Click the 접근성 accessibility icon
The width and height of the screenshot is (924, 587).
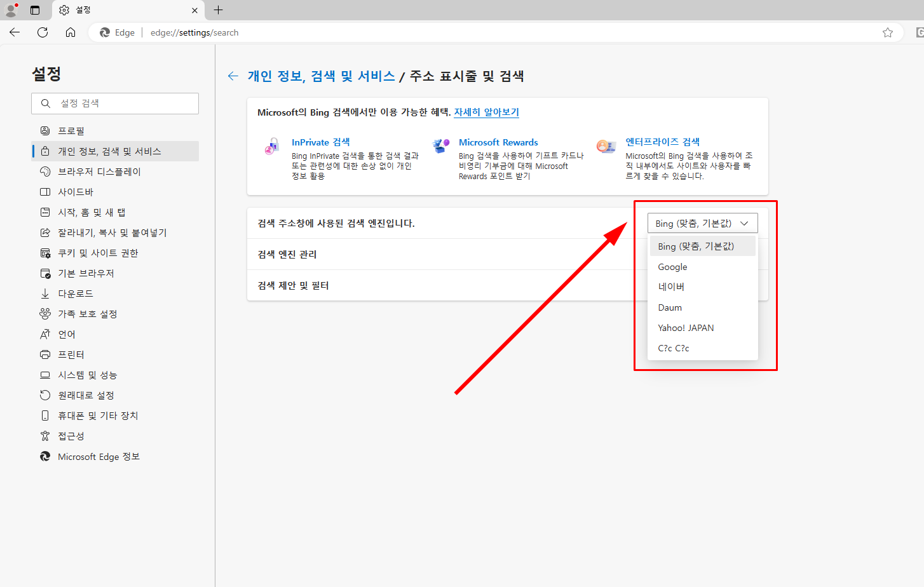pos(45,436)
